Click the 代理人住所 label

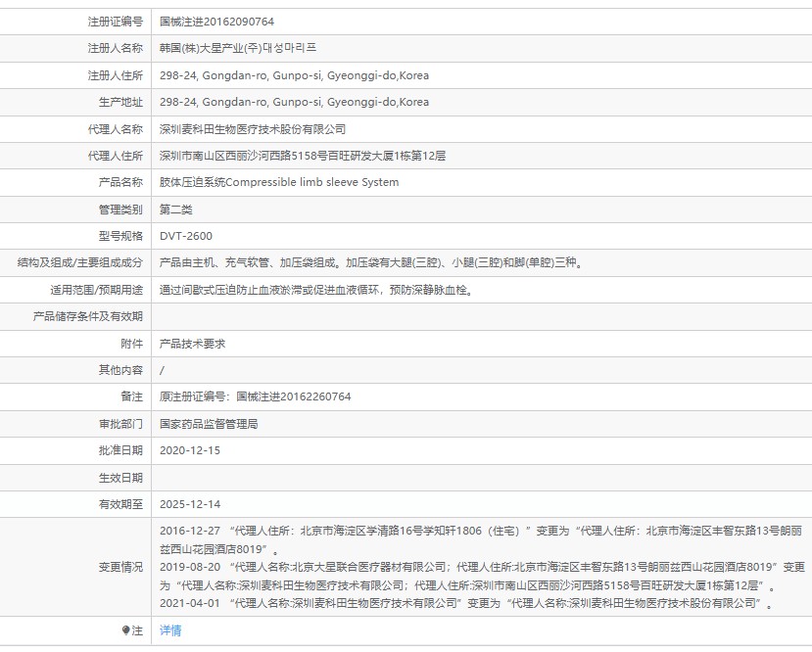coord(115,156)
